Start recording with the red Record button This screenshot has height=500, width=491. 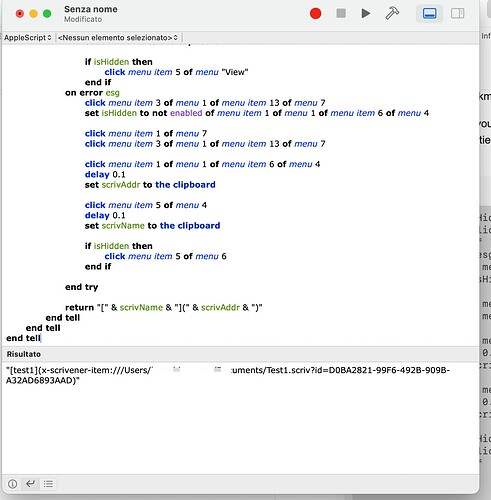[315, 13]
